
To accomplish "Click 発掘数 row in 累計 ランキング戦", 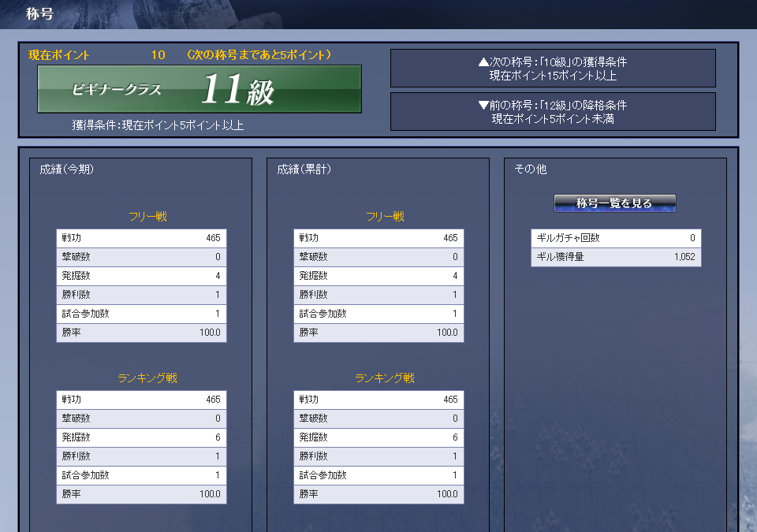I will [379, 437].
